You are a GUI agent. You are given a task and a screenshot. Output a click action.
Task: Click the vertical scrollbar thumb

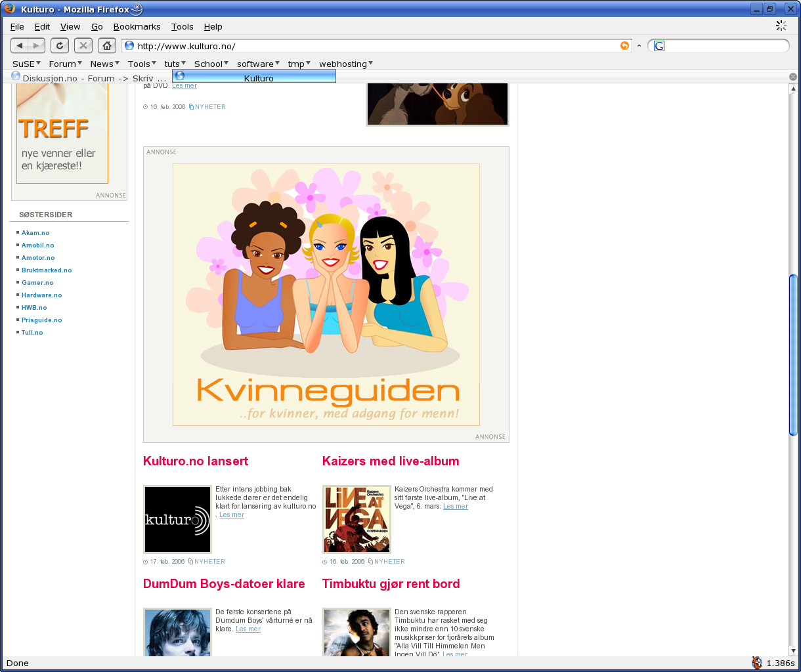(793, 354)
